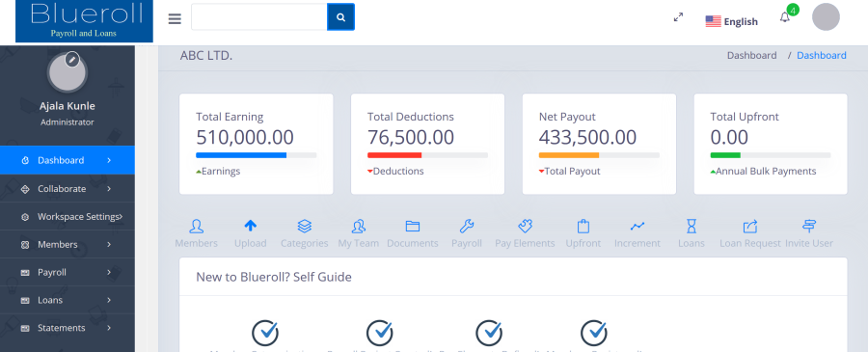Screen dimensions: 868x352
Task: Click the fourth self guide checkmark
Action: (x=593, y=333)
